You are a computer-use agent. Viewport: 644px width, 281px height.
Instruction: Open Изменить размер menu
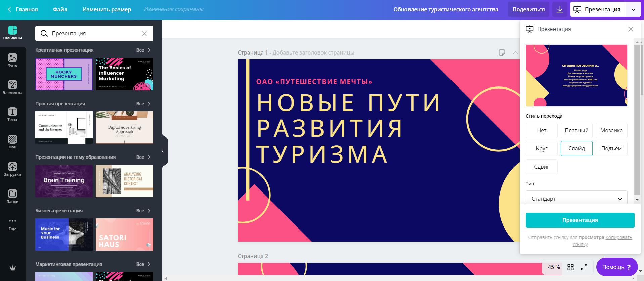coord(107,9)
